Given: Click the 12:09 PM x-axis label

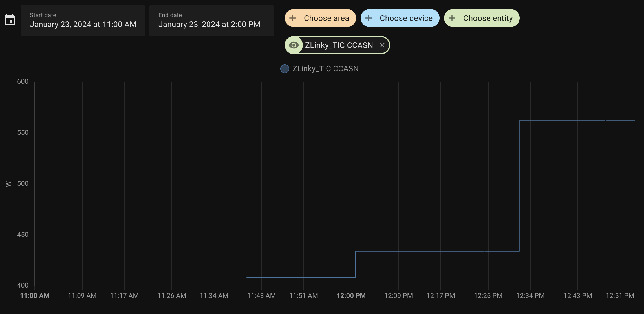Looking at the screenshot, I should [398, 296].
